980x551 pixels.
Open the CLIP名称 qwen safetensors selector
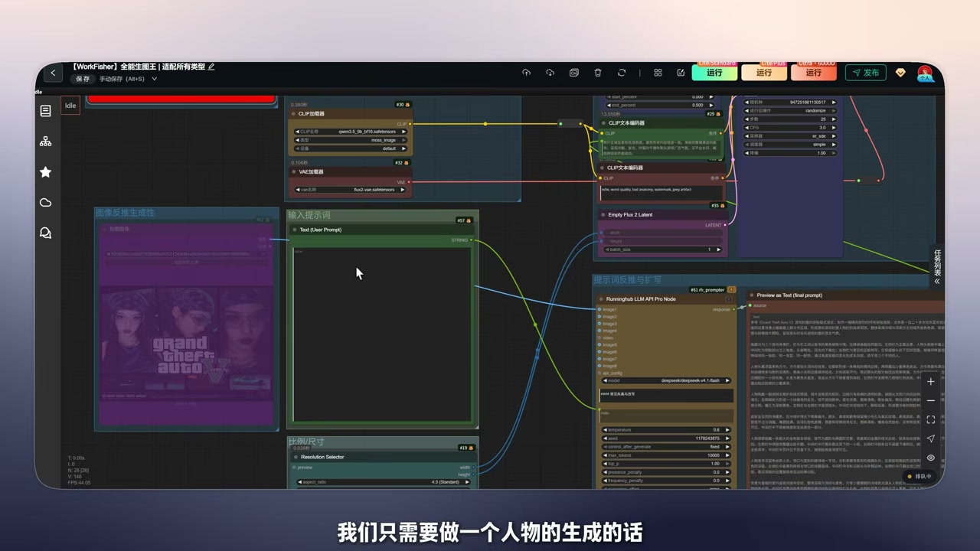click(351, 132)
